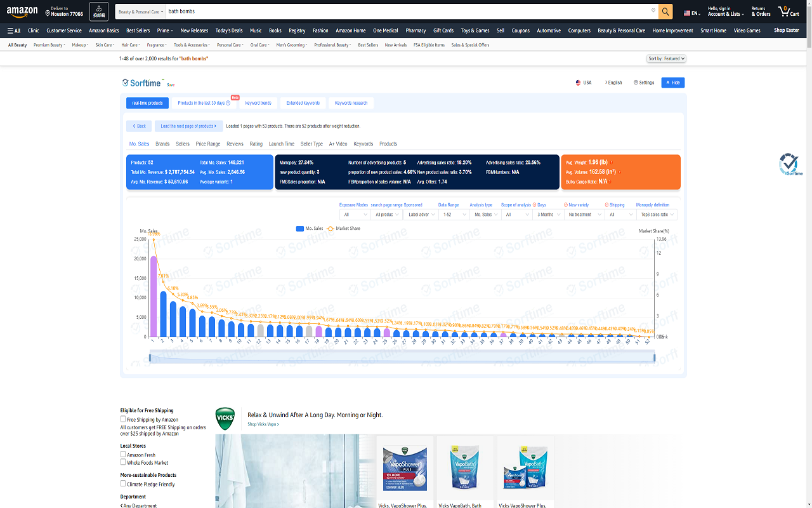812x508 pixels.
Task: Click the New variety help icon
Action: pos(566,205)
